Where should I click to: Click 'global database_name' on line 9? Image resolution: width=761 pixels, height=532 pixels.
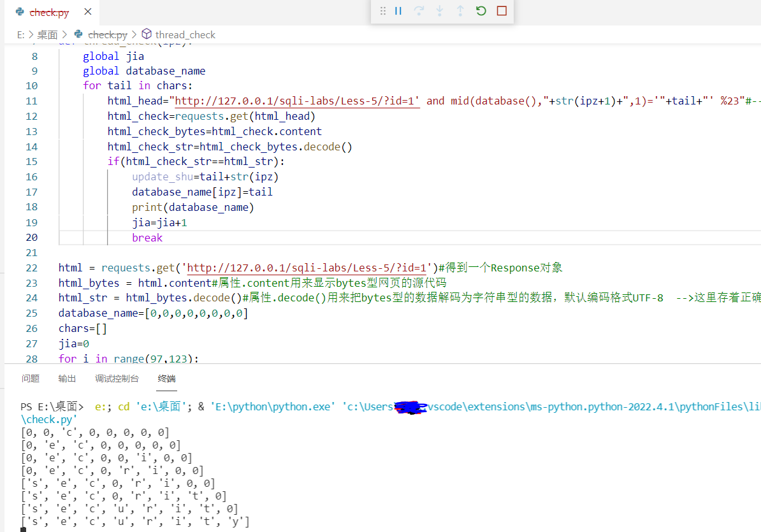click(x=143, y=71)
